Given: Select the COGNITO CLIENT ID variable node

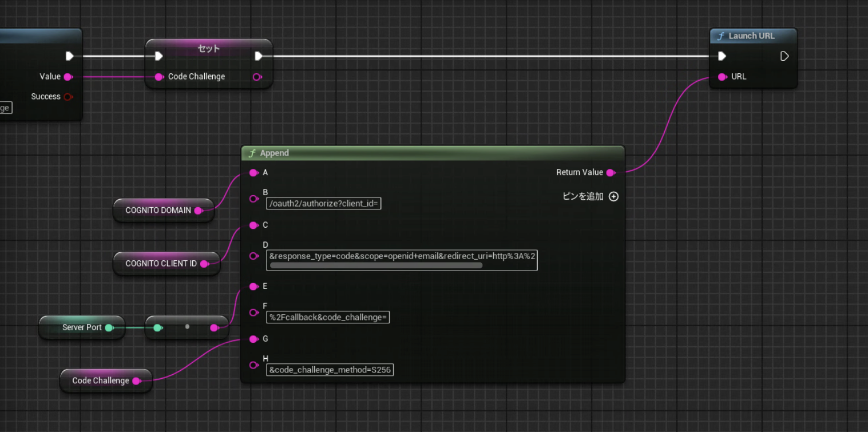Looking at the screenshot, I should pos(161,264).
